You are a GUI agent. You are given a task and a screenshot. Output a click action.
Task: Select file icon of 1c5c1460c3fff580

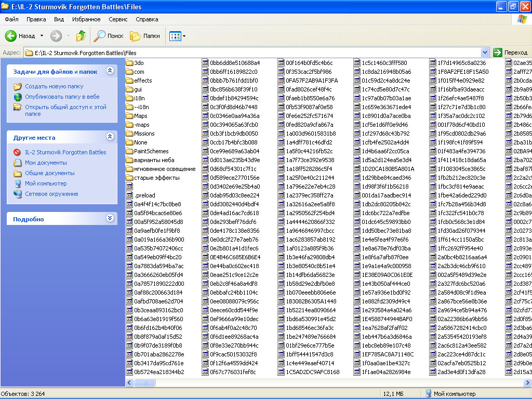pos(357,63)
